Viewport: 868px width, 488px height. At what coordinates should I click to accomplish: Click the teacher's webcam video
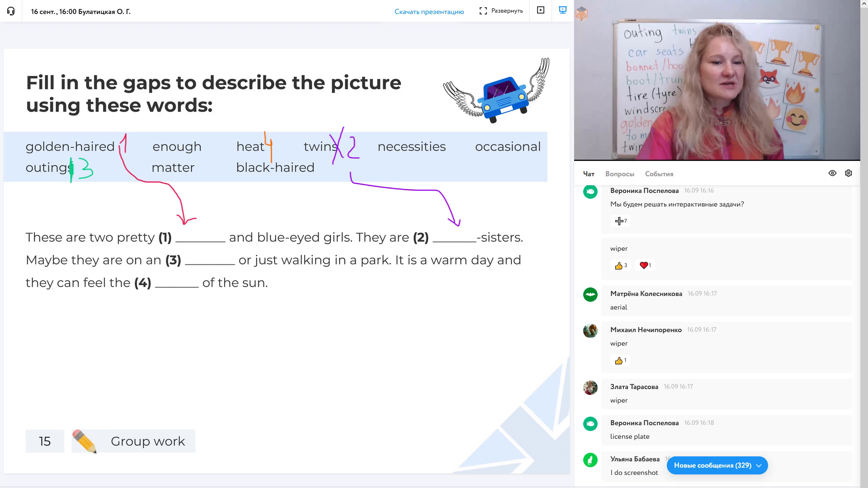tap(717, 81)
